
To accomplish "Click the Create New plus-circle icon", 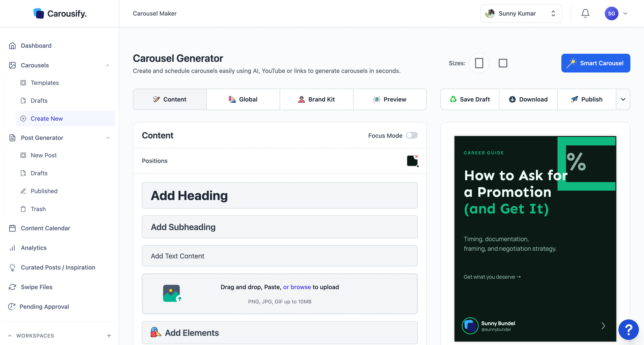I will (x=23, y=118).
